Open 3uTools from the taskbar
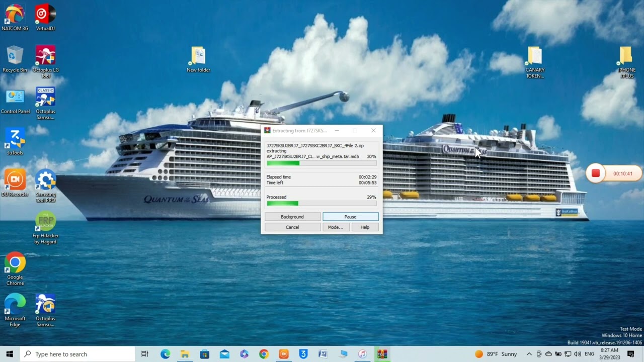 coord(303,354)
